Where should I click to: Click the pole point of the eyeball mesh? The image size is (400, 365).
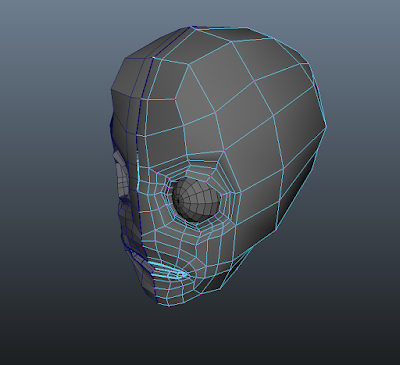point(178,201)
